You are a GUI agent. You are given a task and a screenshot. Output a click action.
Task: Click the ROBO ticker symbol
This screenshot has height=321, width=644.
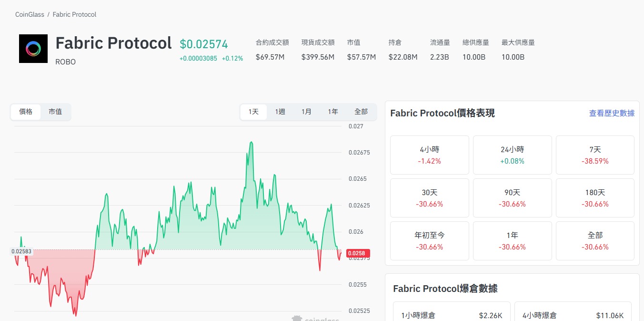(65, 62)
